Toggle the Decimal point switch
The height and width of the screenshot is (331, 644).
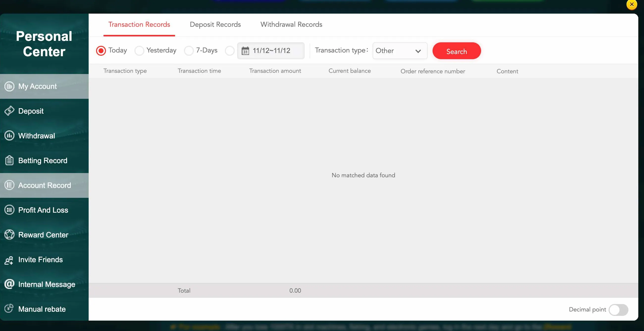click(618, 310)
